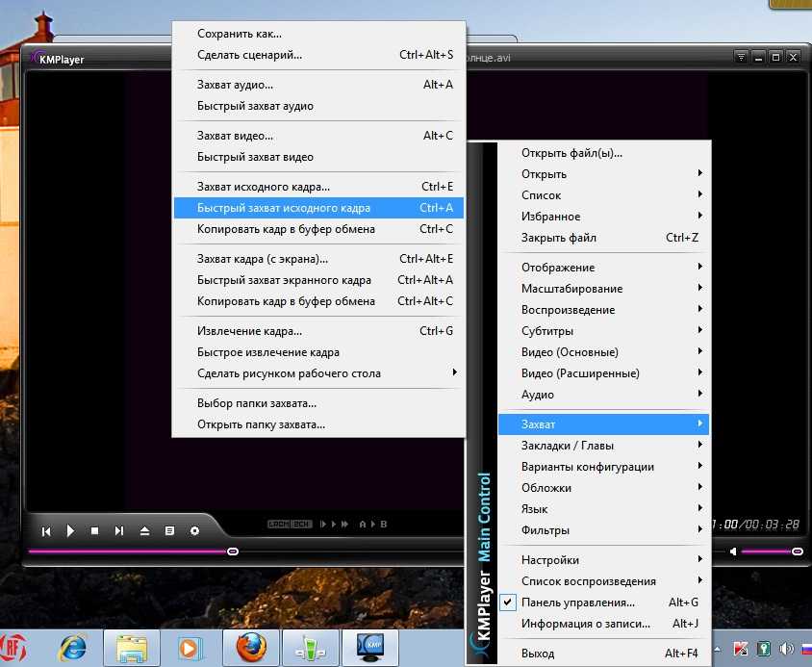Screen dimensions: 812x667
Task: Click the eject/open file icon
Action: pyautogui.click(x=144, y=530)
